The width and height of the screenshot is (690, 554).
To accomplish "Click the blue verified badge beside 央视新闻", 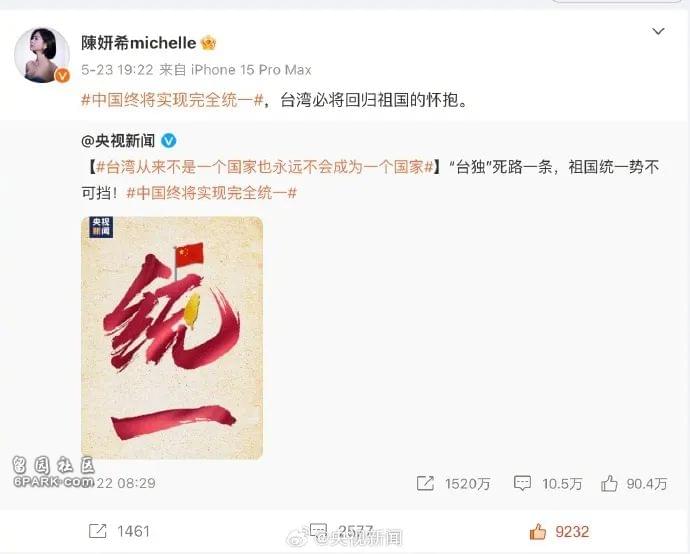I will coord(169,141).
